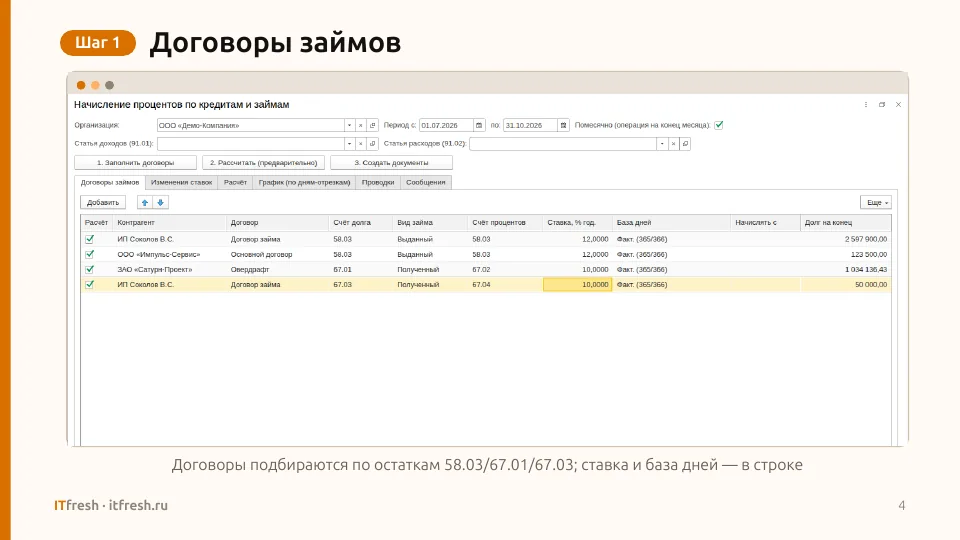Image resolution: width=960 pixels, height=540 pixels.
Task: Click into the Организация input field
Action: [250, 126]
